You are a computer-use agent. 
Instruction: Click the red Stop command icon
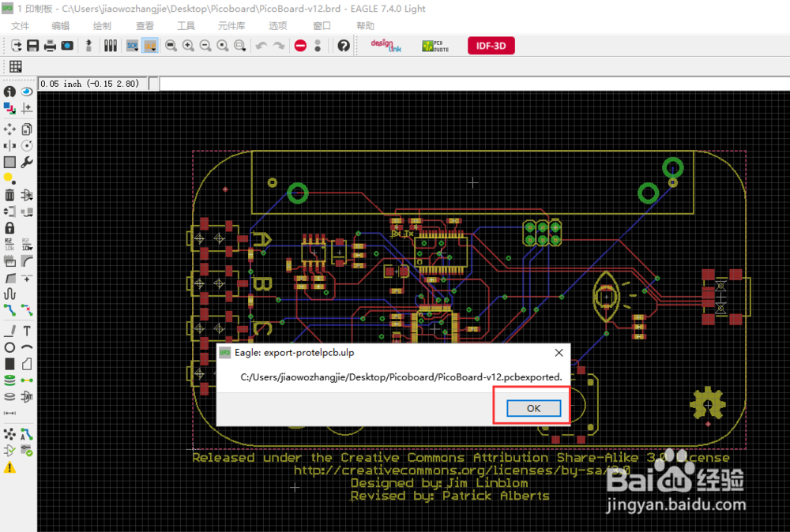(301, 45)
